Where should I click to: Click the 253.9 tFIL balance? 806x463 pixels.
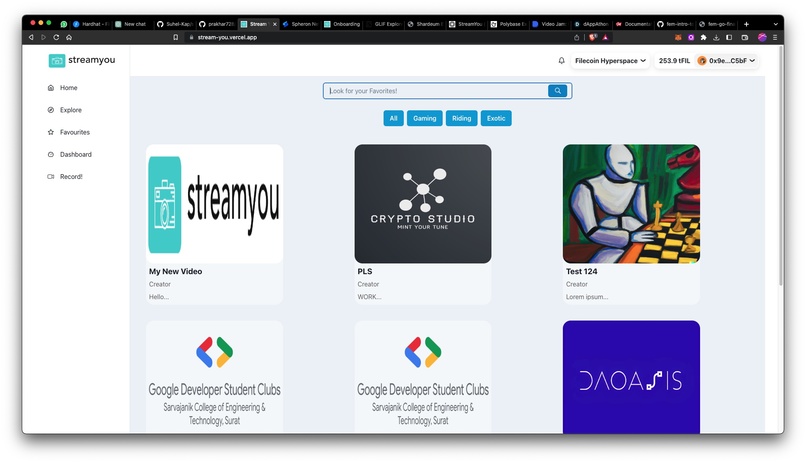[674, 61]
